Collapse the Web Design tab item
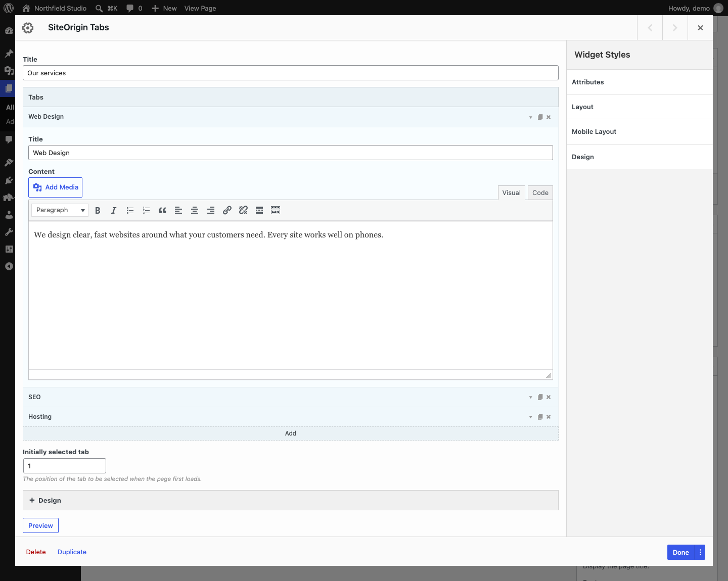Viewport: 728px width, 581px height. pos(530,117)
